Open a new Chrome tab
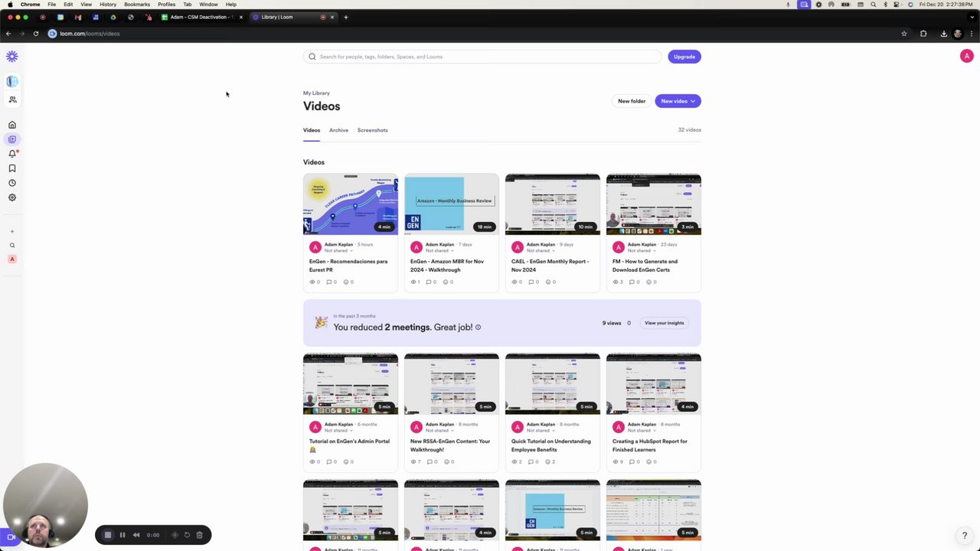This screenshot has height=551, width=980. (x=345, y=17)
